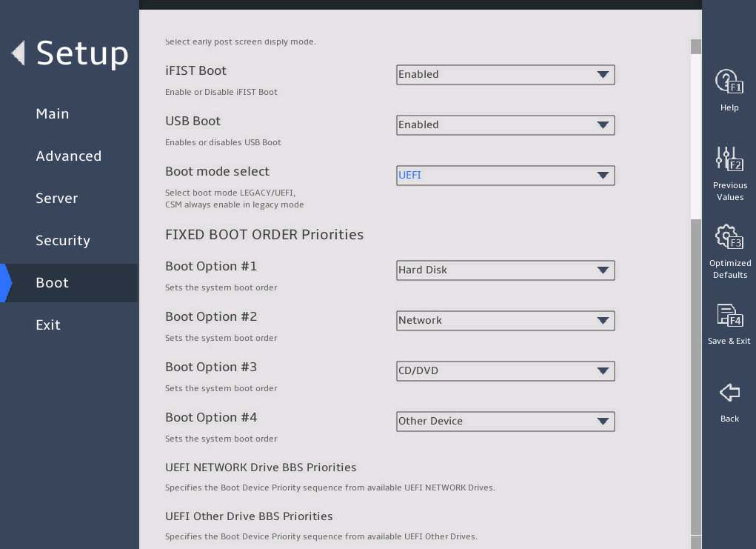
Task: Switch to the Security section
Action: 63,240
